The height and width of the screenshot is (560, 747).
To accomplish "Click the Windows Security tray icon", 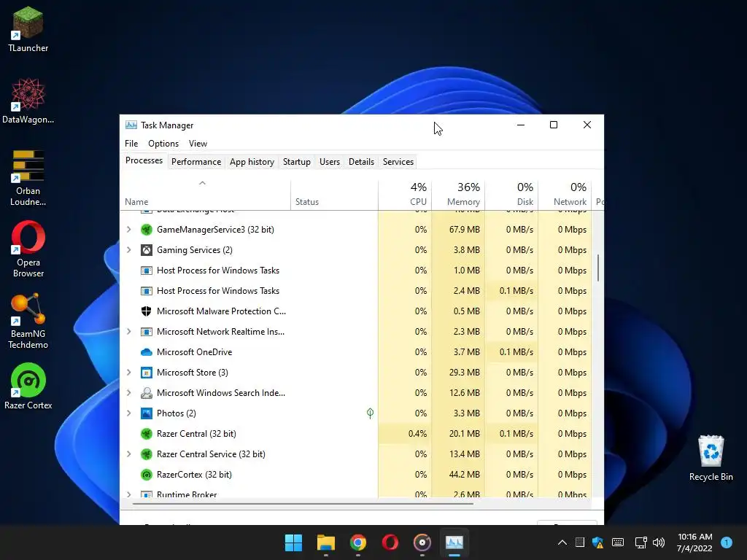I will pyautogui.click(x=598, y=542).
